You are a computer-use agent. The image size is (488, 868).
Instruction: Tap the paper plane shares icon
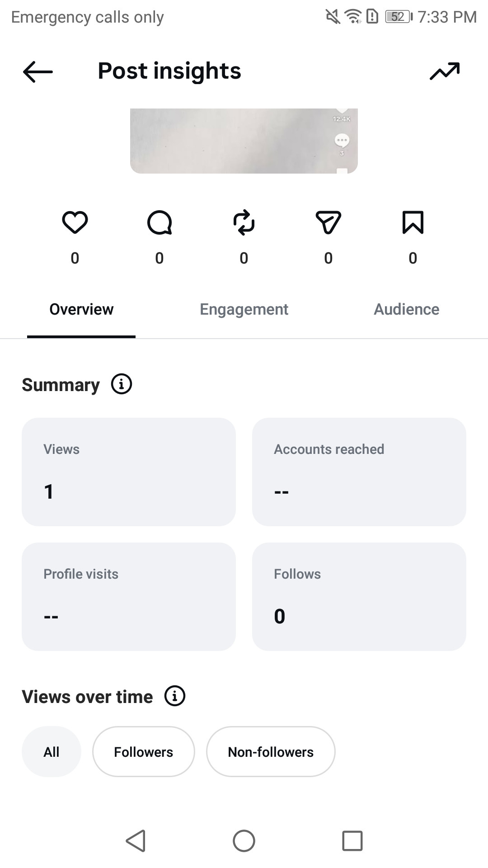(328, 222)
